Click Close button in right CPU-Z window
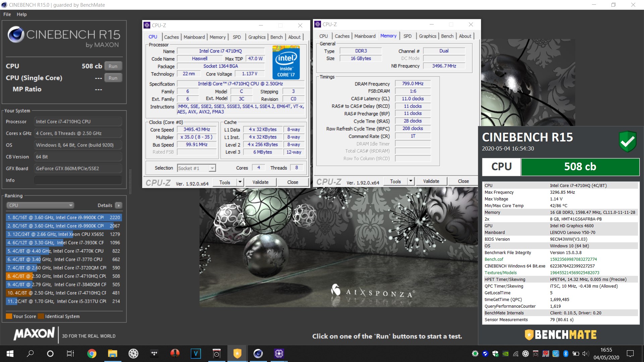Image resolution: width=644 pixels, height=362 pixels. click(463, 181)
